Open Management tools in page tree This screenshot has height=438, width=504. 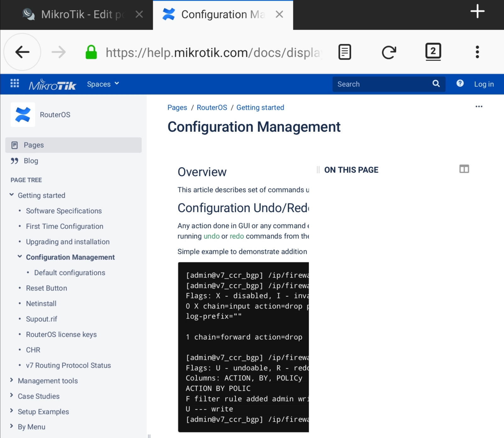click(x=48, y=381)
